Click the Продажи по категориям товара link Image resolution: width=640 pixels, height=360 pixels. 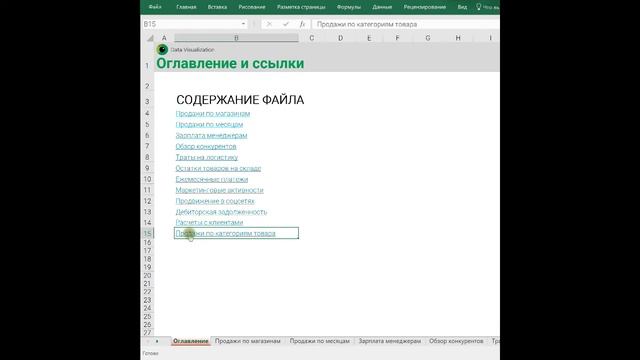pos(225,233)
